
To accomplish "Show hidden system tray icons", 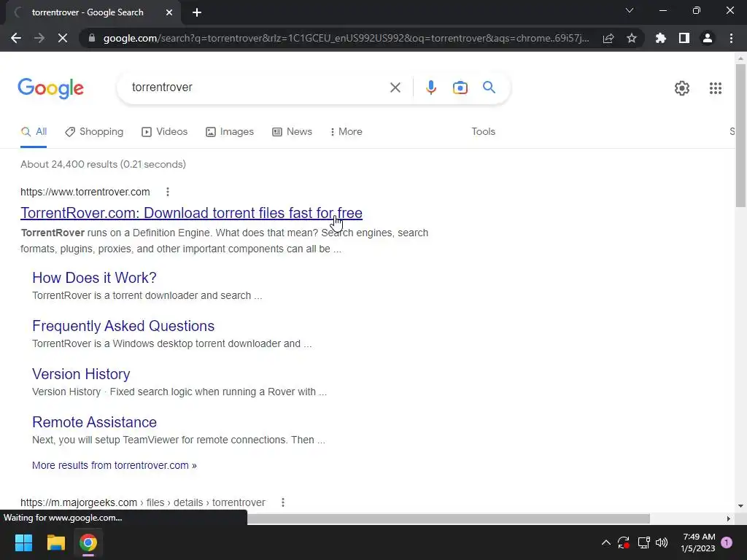I will pos(606,542).
